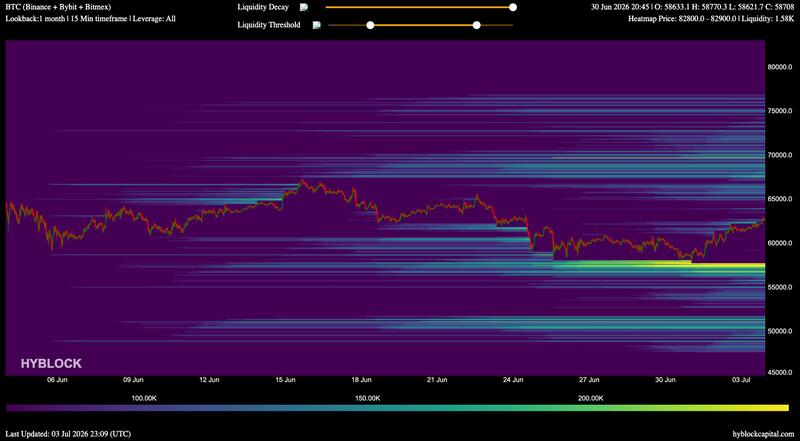Screen dimensions: 800x441
Task: Click the '21 Jun' date axis label
Action: [437, 380]
